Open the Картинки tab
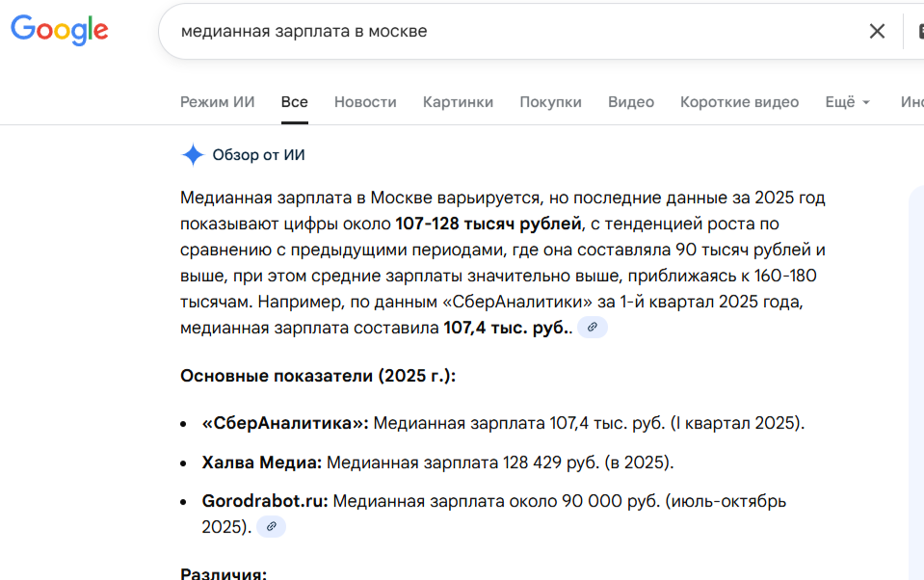 pos(458,102)
